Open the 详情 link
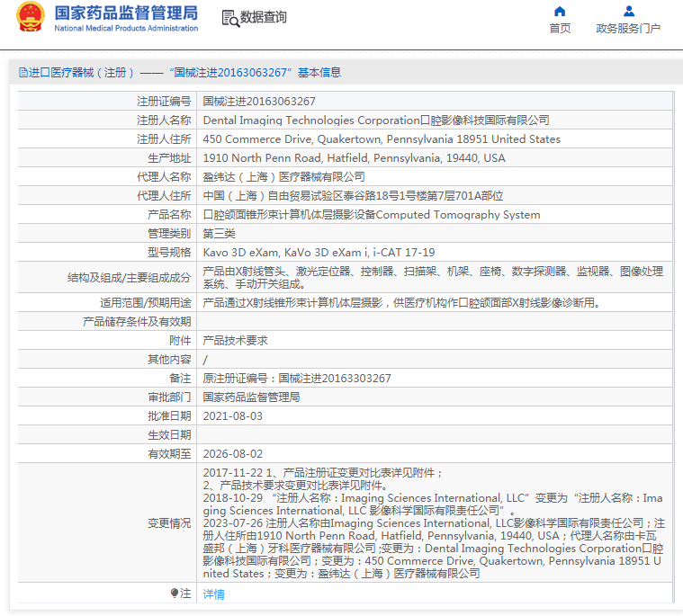Screen dimensions: 683x616 (x=214, y=594)
